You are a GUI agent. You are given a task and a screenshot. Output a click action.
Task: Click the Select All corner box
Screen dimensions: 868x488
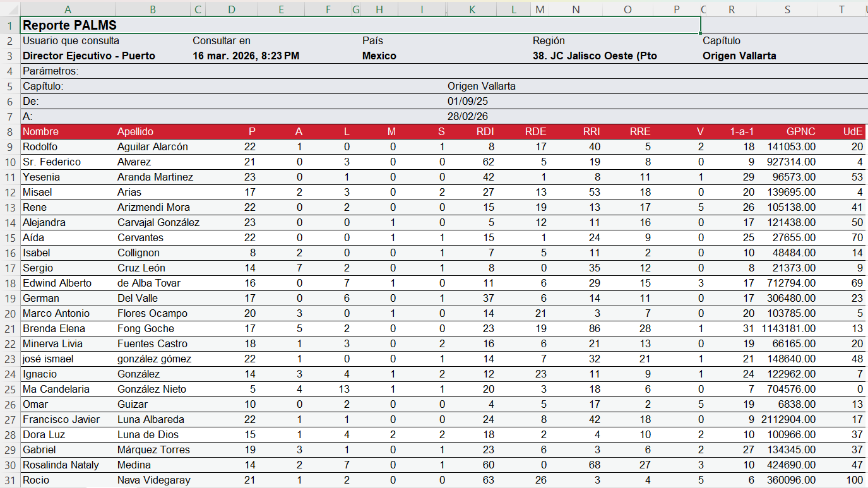point(9,9)
